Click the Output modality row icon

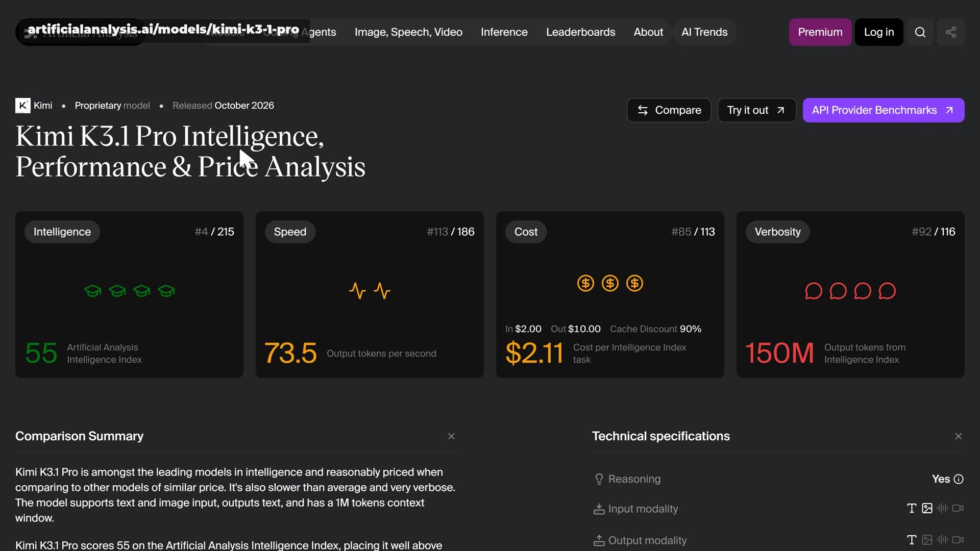[x=599, y=540]
